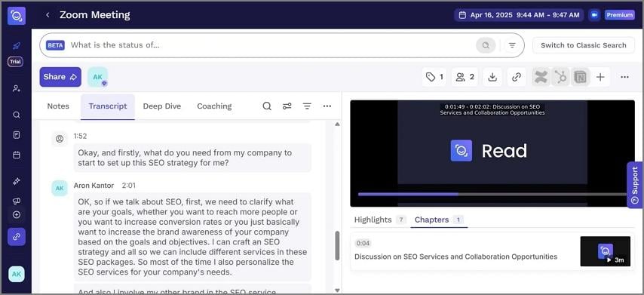Click the Confluence integration icon
Viewport: 644px width, 295px height.
(x=541, y=77)
